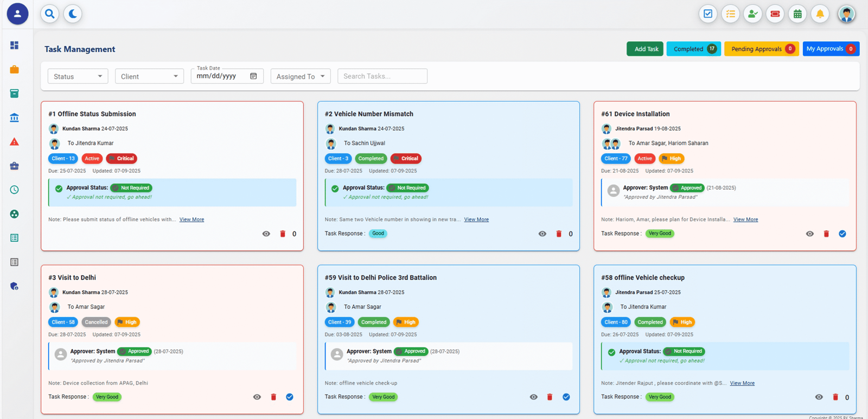
Task: Click View More on task #2 note
Action: click(476, 220)
